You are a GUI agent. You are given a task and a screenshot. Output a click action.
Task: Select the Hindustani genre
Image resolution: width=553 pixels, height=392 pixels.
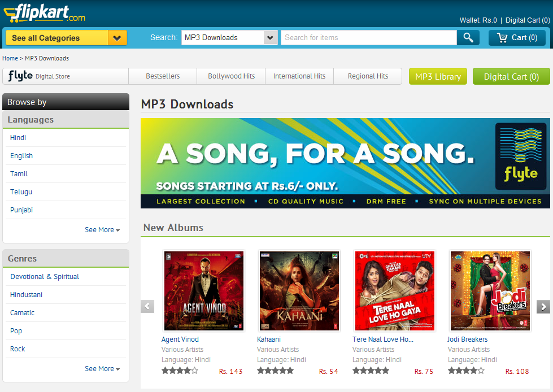(x=26, y=294)
